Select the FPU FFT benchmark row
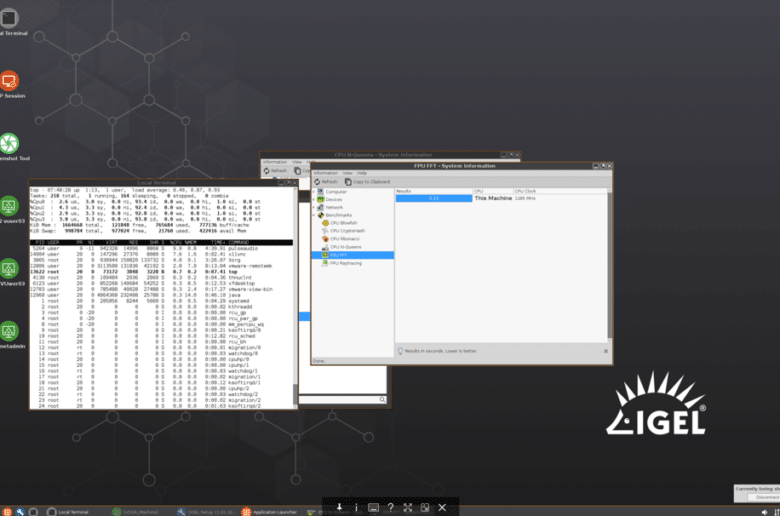 353,255
